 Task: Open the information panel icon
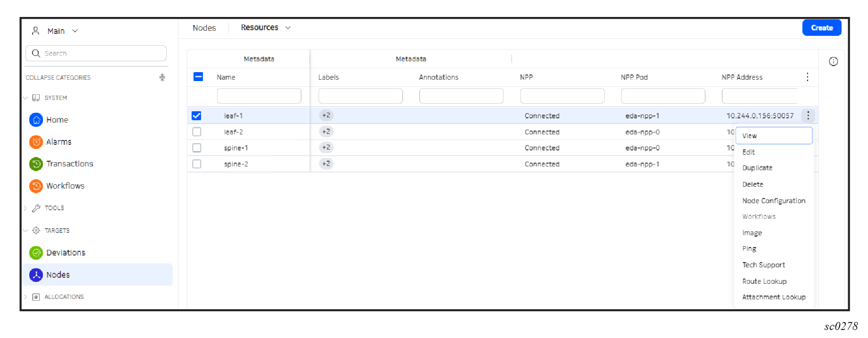point(834,61)
